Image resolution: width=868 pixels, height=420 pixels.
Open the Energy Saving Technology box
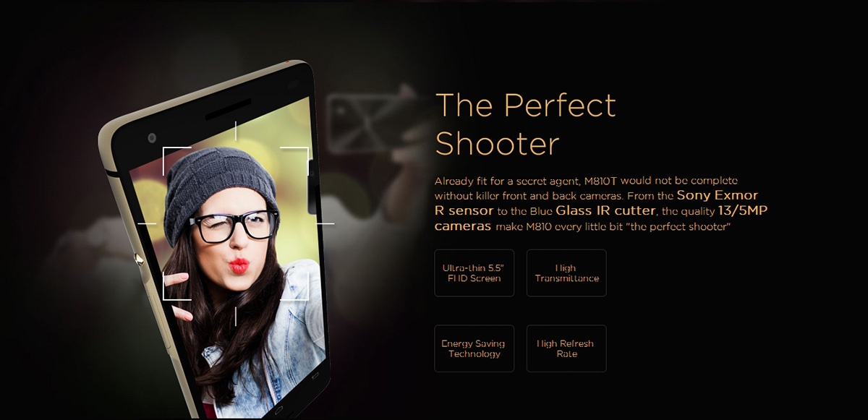point(474,348)
